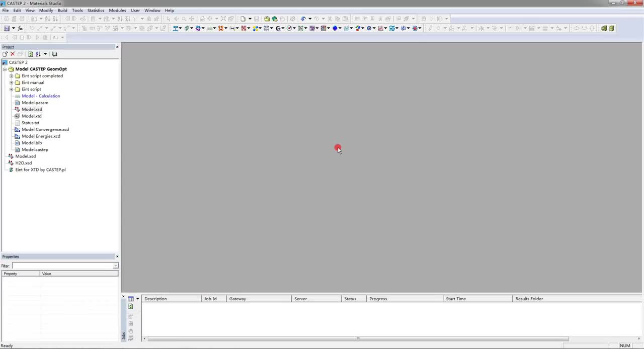Click the green refresh icon in Project panel
Viewport: 644px width, 349px height.
pyautogui.click(x=30, y=54)
